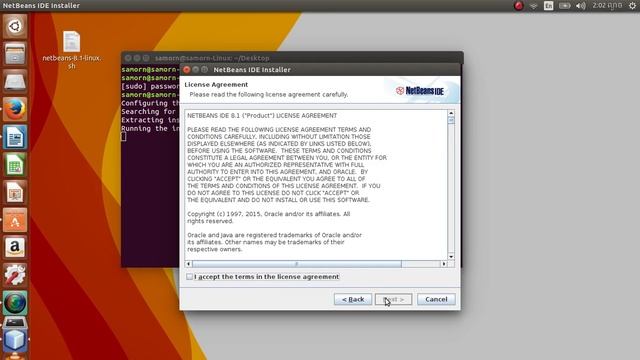Open the keyboard input language indicator
Screen dimensions: 640x360
pos(549,6)
